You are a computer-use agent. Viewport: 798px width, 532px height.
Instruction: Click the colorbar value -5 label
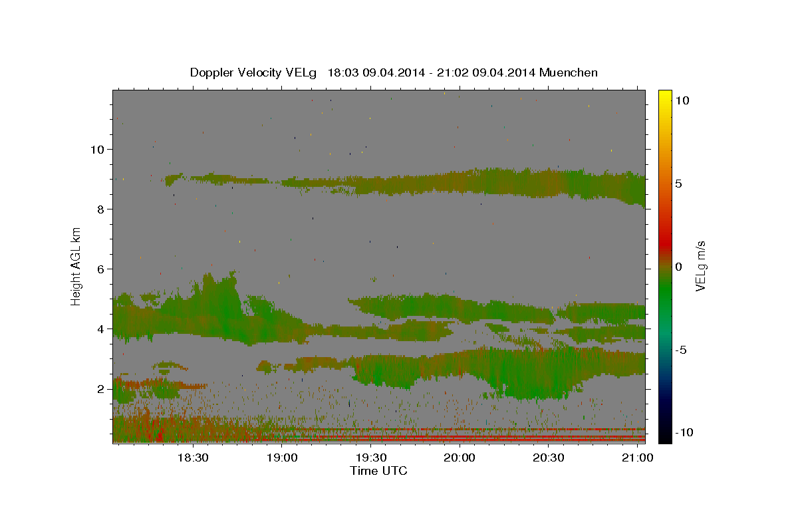tap(681, 350)
